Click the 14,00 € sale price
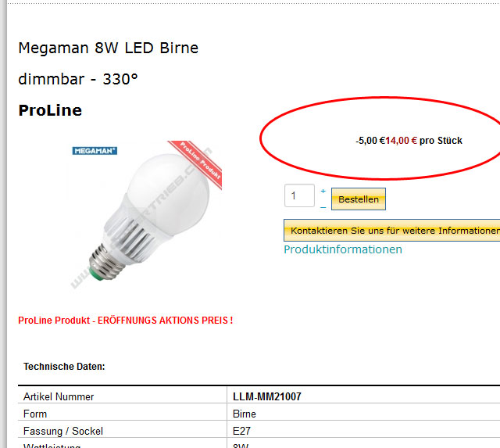The height and width of the screenshot is (448, 500). 402,141
